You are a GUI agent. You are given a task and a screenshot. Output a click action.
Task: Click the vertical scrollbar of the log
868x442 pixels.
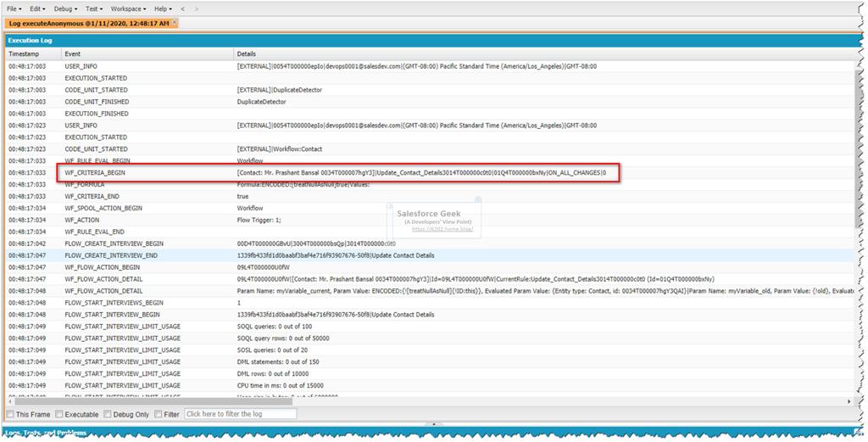click(858, 149)
